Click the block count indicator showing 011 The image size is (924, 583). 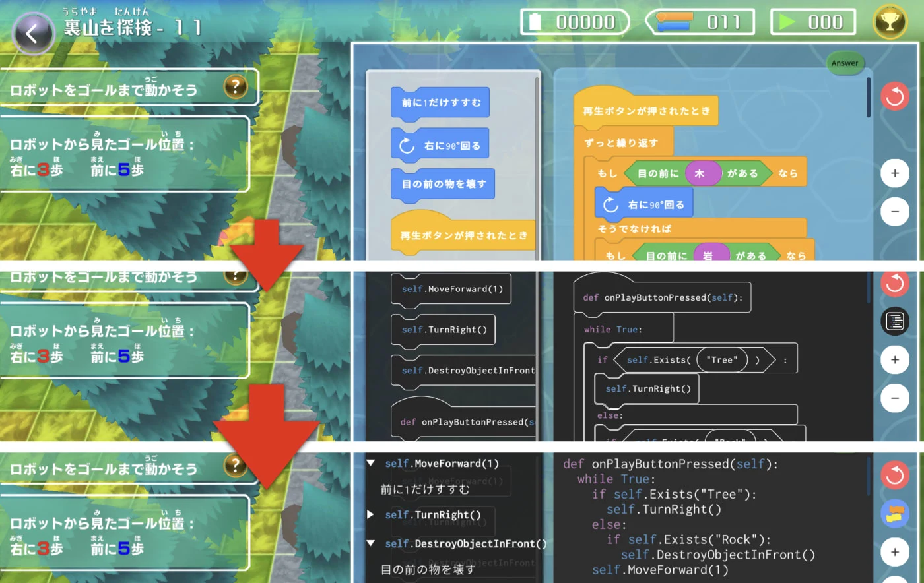(x=700, y=22)
